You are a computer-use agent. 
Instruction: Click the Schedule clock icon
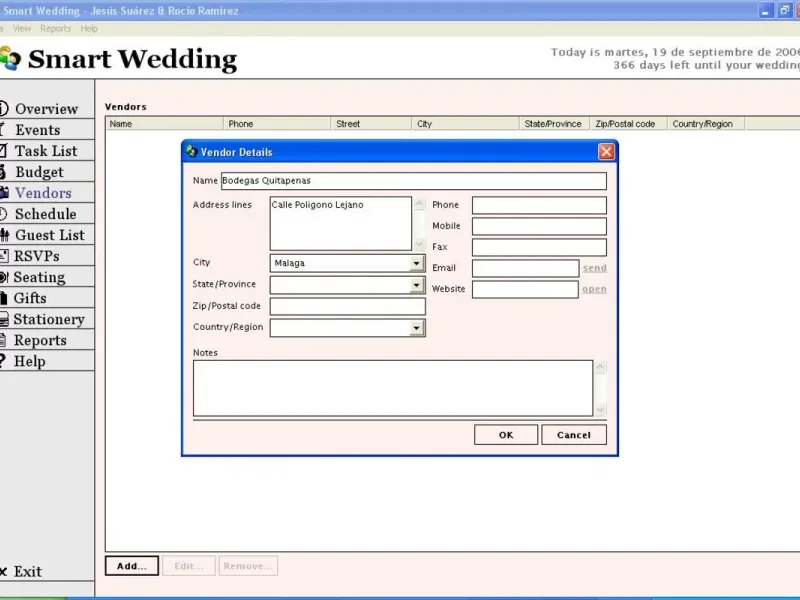(x=3, y=214)
